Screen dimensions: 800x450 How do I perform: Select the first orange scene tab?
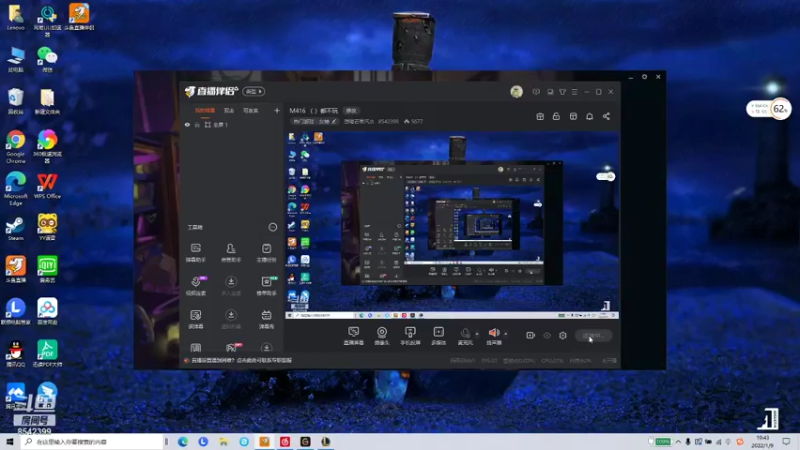coord(205,111)
